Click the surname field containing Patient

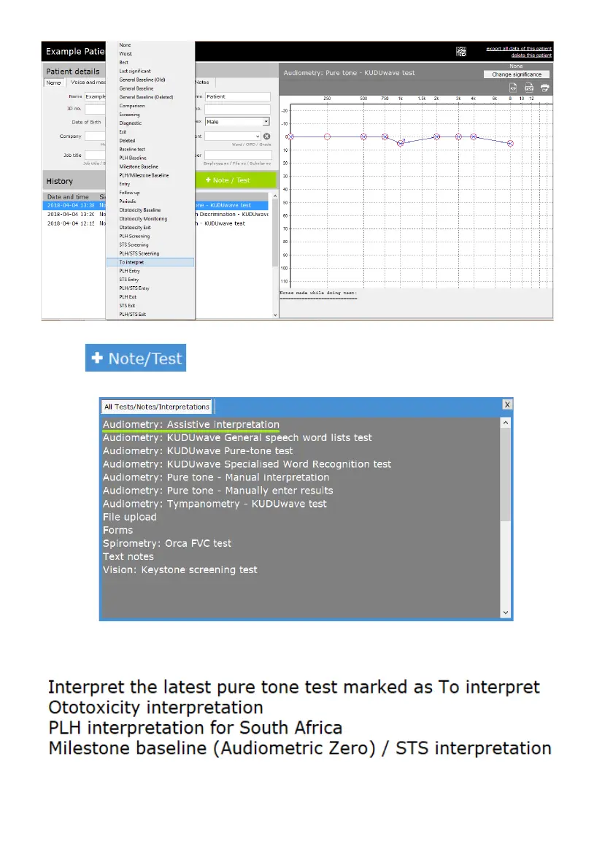[237, 96]
